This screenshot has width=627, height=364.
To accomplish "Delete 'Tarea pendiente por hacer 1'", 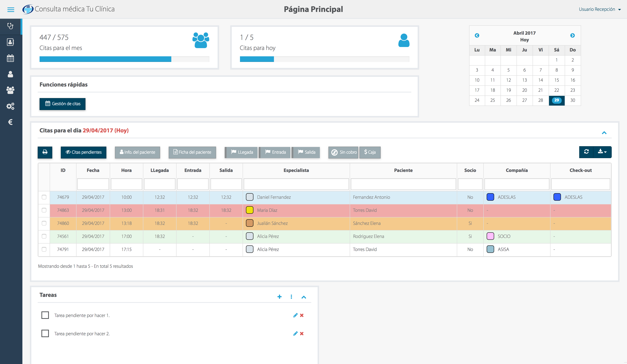I will click(302, 315).
